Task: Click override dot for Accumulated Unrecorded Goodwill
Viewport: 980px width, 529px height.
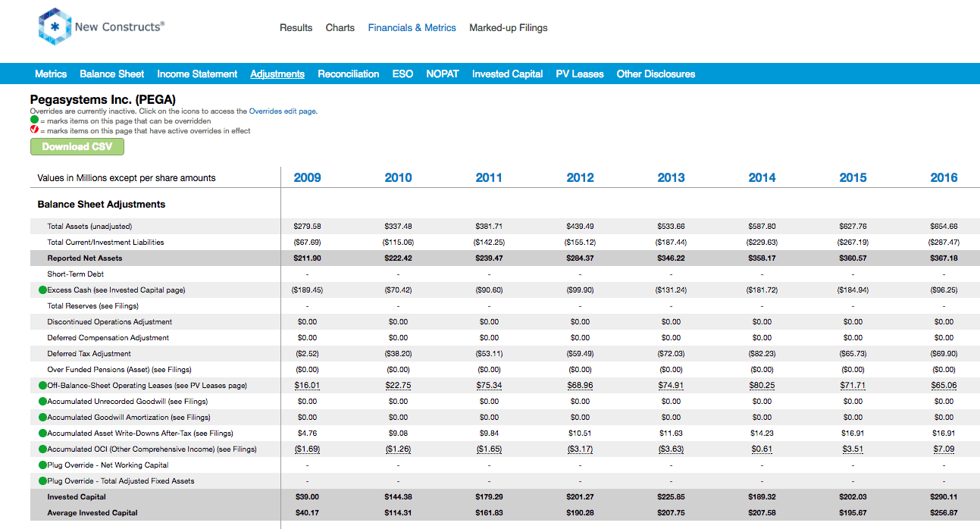Action: (x=42, y=402)
